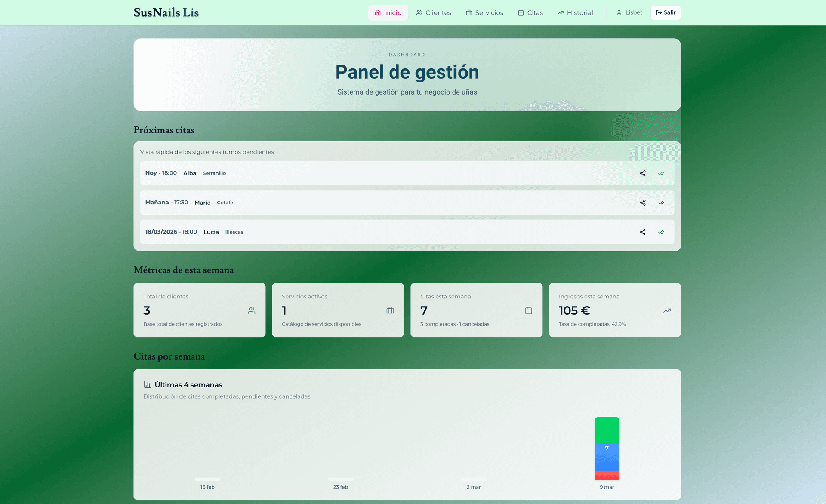
Task: Switch to the Citas page
Action: 530,13
